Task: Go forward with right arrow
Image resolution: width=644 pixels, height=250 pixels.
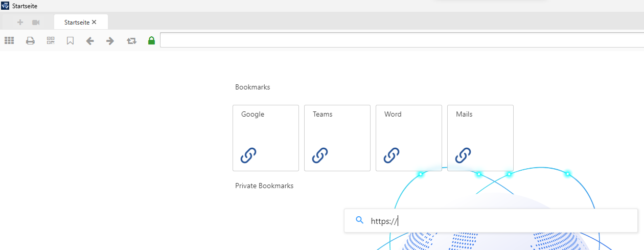Action: click(x=110, y=40)
